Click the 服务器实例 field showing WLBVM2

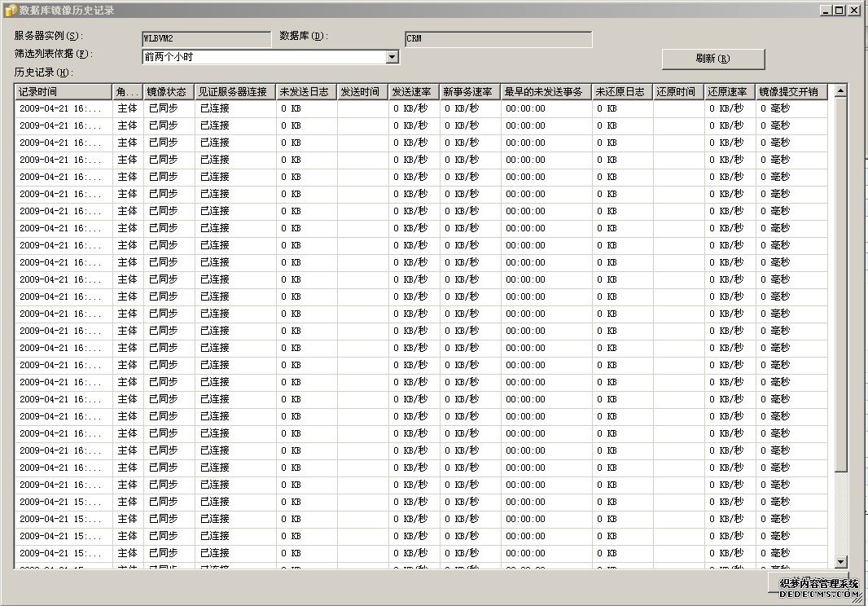[x=206, y=39]
